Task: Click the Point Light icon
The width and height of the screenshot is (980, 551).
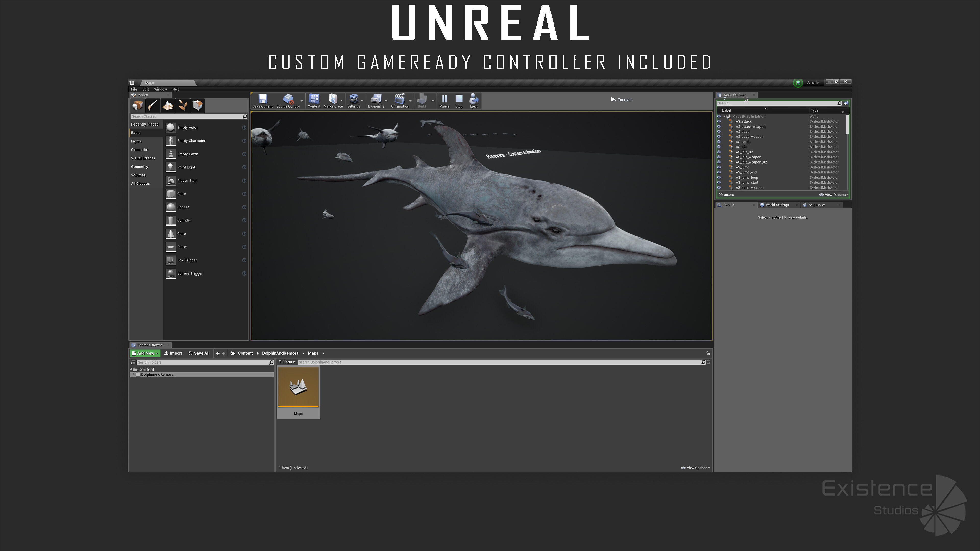Action: [171, 167]
